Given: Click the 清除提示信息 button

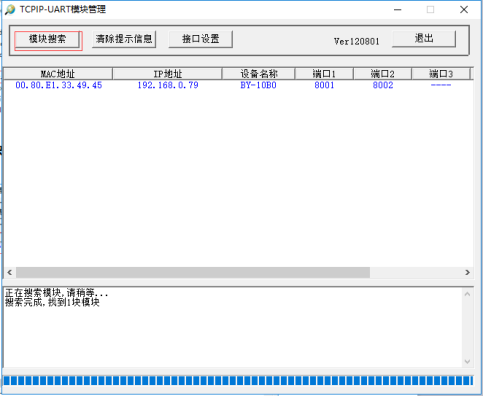Looking at the screenshot, I should click(124, 39).
